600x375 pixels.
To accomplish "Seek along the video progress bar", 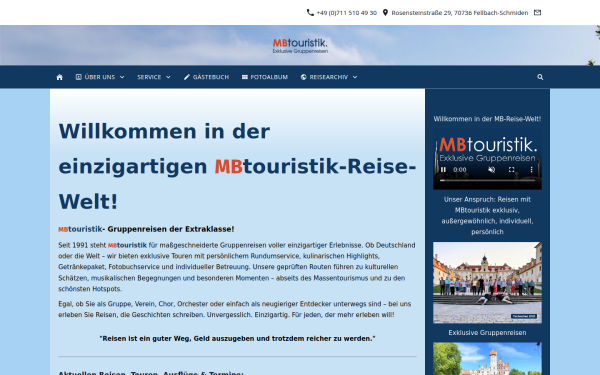I will pyautogui.click(x=487, y=180).
